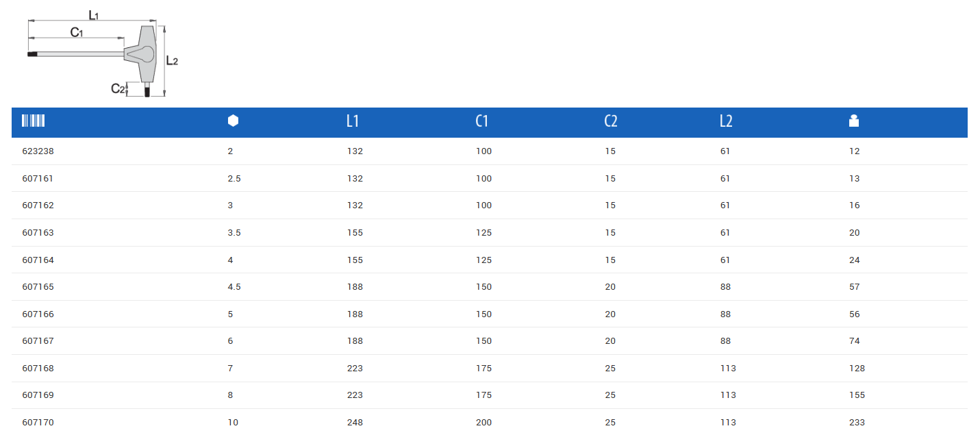Image resolution: width=980 pixels, height=435 pixels.
Task: Click the weight icon in table header
Action: [x=853, y=121]
